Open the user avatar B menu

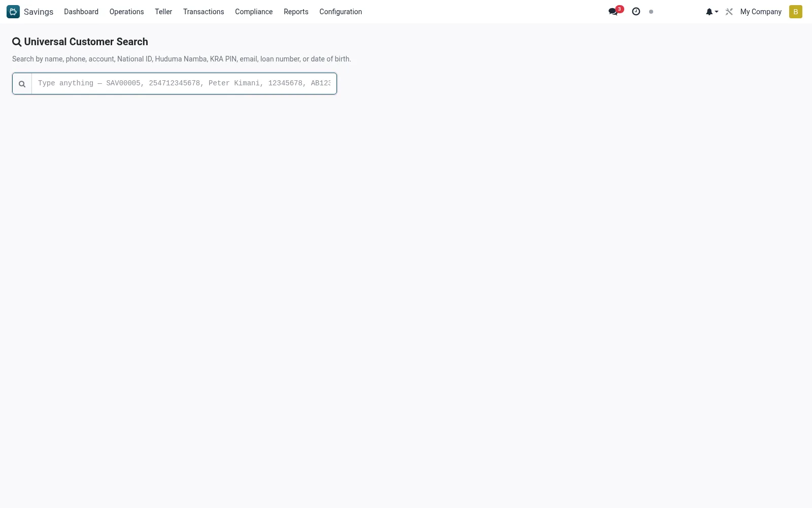795,12
